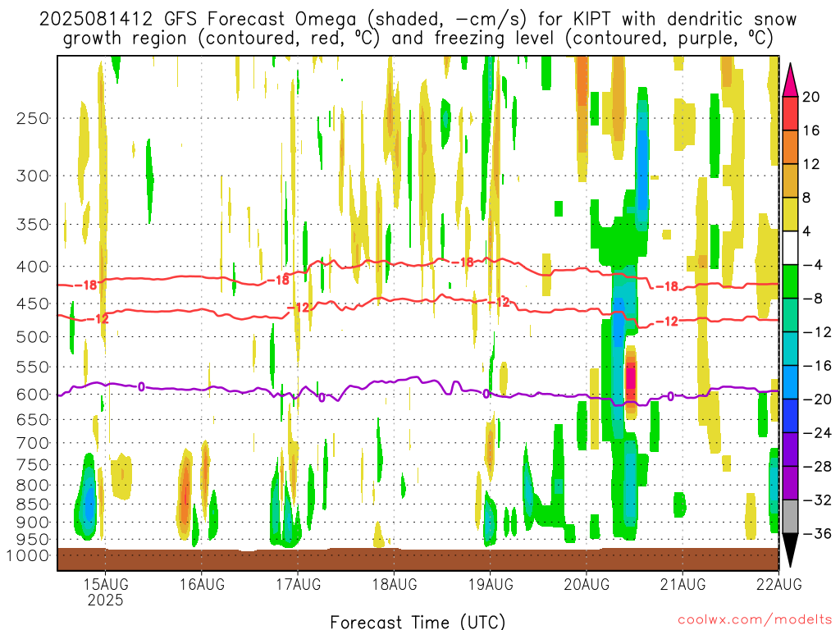Pick the yellow swatch between 4 and 8
This screenshot has height=630, width=840.
pos(790,214)
